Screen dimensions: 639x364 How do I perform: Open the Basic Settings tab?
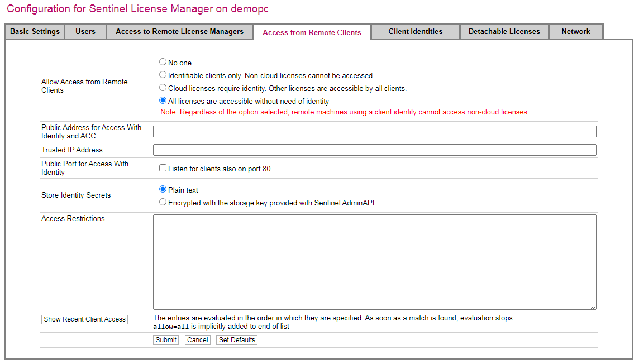(35, 32)
